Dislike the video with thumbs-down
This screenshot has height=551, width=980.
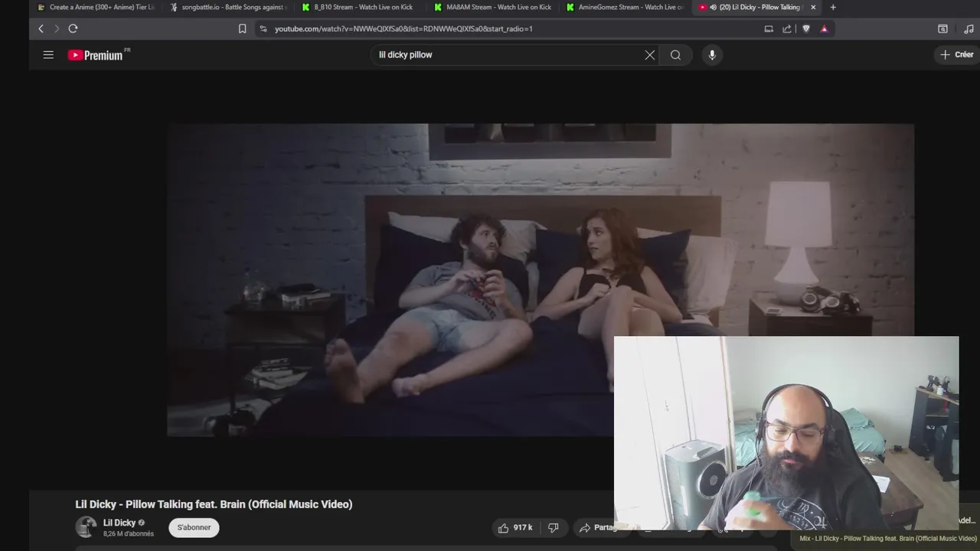(554, 527)
